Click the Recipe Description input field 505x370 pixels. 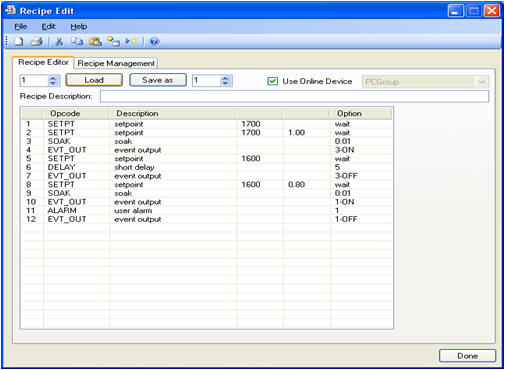coord(295,96)
